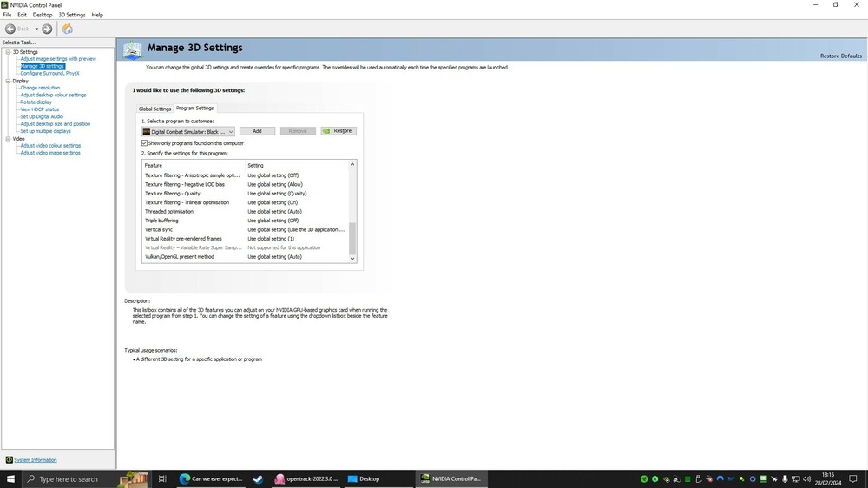Open View HDCP status
Viewport: 868px width, 488px height.
tap(39, 109)
